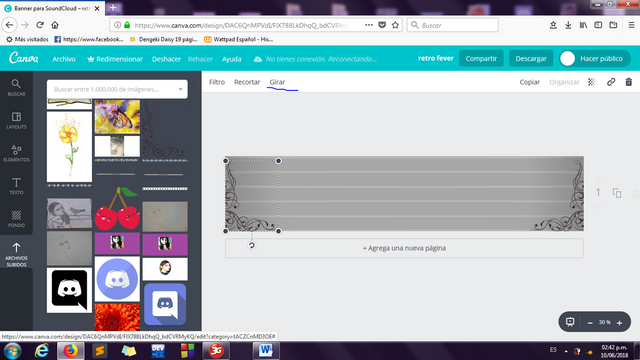Screen dimensions: 640x360
Task: Click the rotate handle below the selected image
Action: tap(252, 245)
